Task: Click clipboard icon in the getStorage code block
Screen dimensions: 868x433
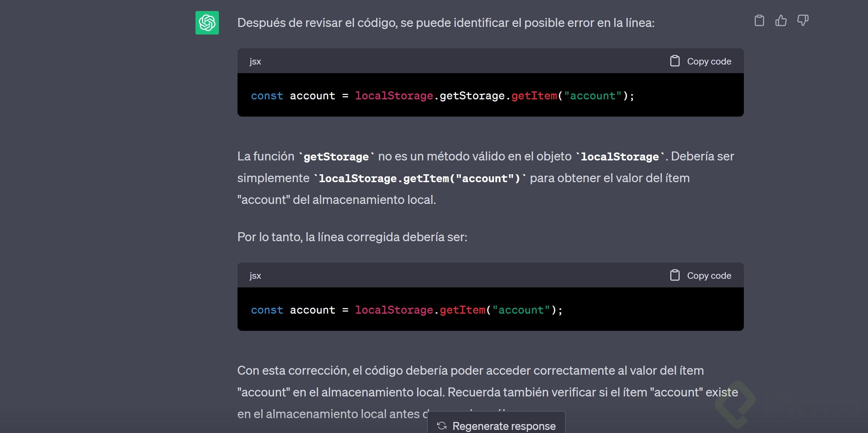Action: point(675,61)
